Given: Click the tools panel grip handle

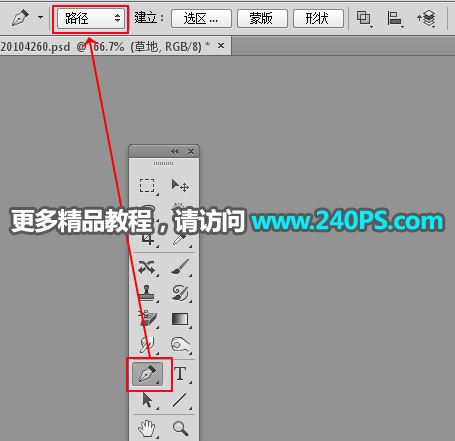Looking at the screenshot, I should click(163, 163).
